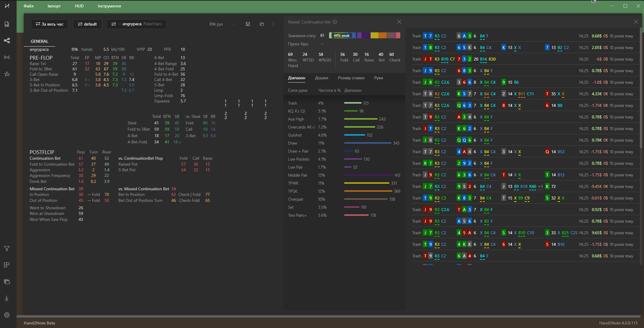Click the Hand2Note logo icon at top left
The height and width of the screenshot is (328, 644).
pos(7,6)
